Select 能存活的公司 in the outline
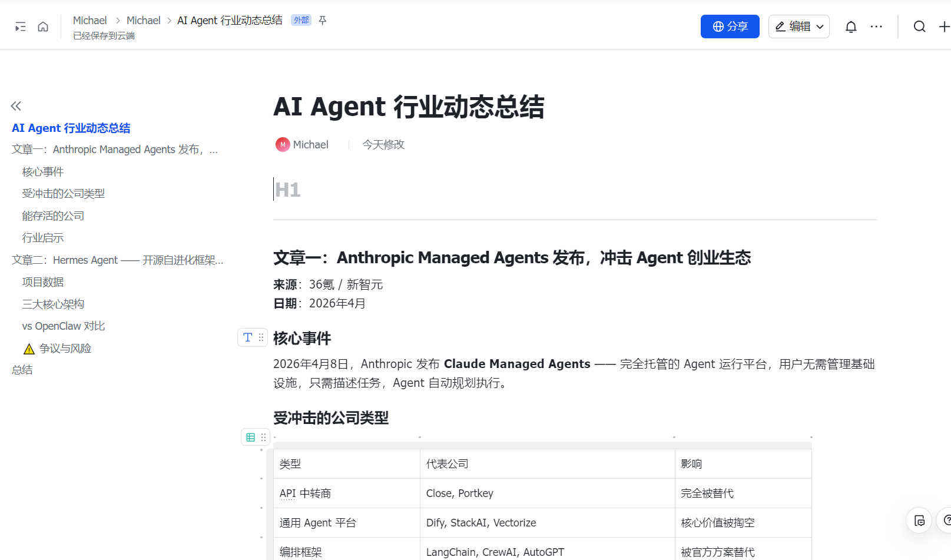This screenshot has width=951, height=560. coord(53,216)
